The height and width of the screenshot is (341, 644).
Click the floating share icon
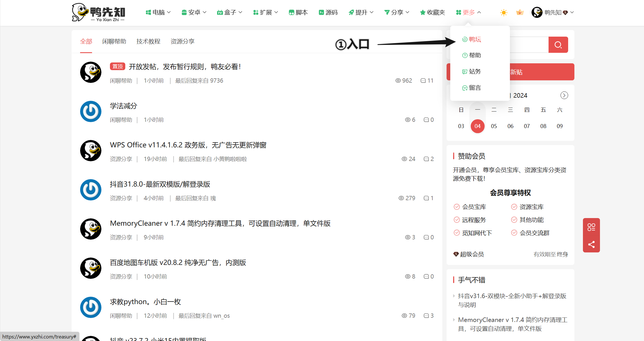click(x=591, y=244)
